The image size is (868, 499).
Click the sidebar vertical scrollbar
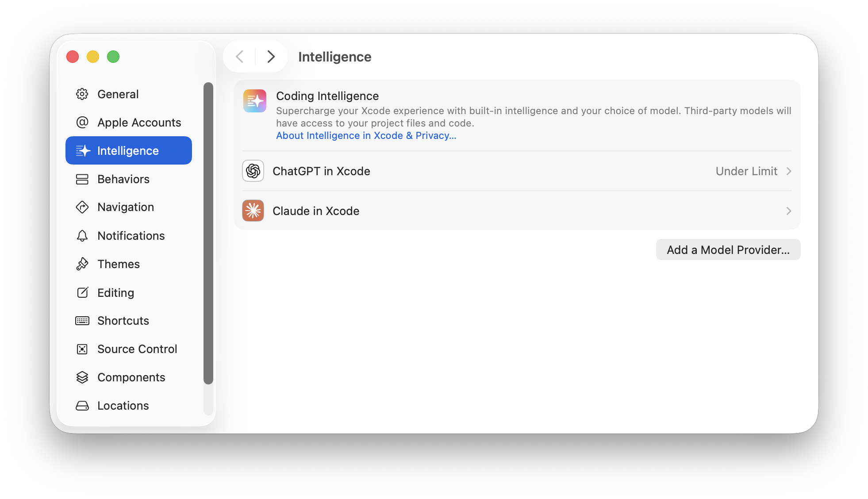click(x=208, y=233)
